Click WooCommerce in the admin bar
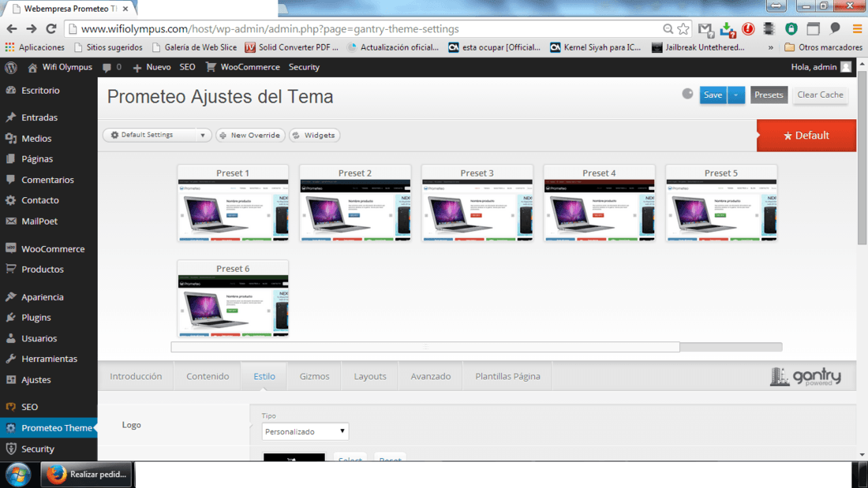Viewport: 868px width, 488px height. [x=243, y=67]
